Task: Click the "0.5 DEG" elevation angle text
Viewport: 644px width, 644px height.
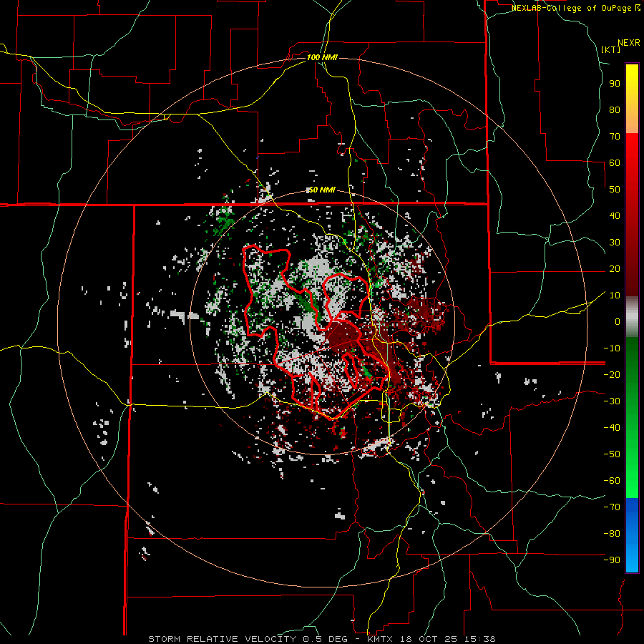Action: click(325, 639)
